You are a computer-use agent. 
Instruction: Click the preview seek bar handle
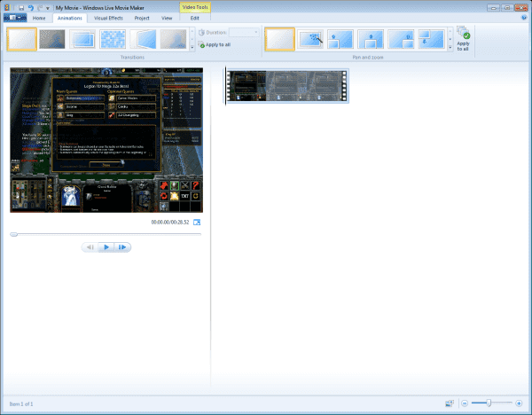13,234
